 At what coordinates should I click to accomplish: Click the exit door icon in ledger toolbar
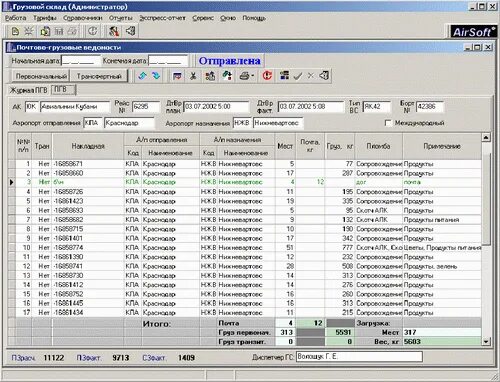point(324,76)
